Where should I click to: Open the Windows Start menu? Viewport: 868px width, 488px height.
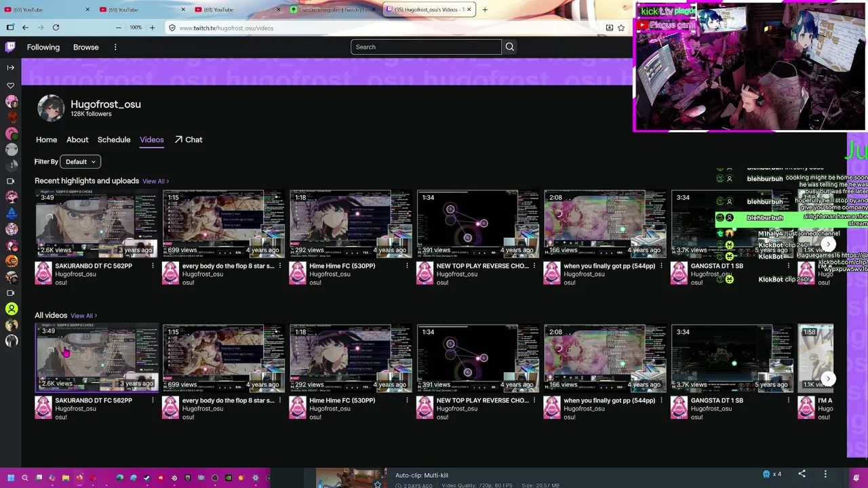pyautogui.click(x=10, y=478)
